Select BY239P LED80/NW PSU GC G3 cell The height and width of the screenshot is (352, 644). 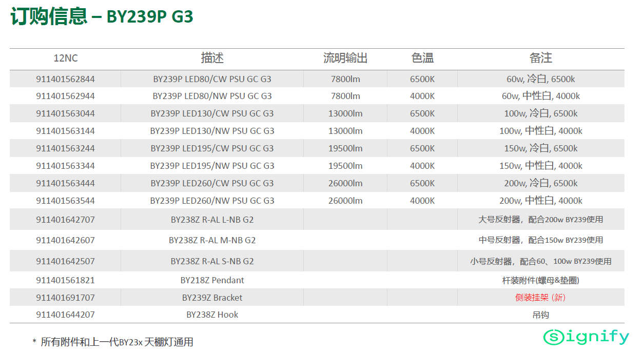click(212, 96)
